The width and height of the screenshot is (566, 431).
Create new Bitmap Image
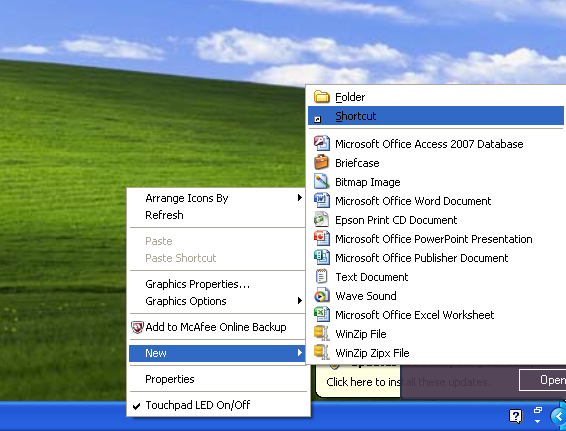pyautogui.click(x=436, y=182)
